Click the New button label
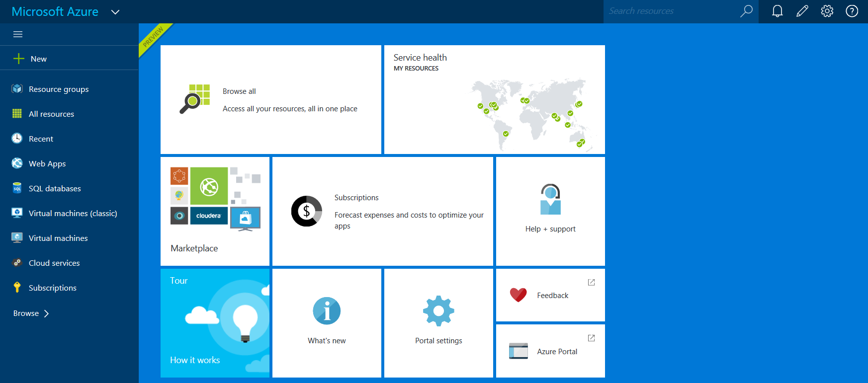Image resolution: width=868 pixels, height=383 pixels. tap(39, 59)
